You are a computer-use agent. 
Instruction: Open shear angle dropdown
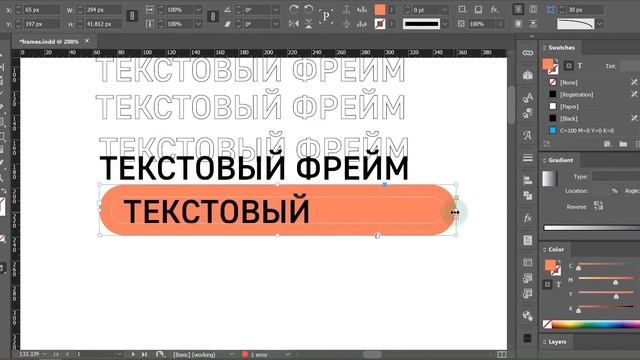(x=276, y=24)
